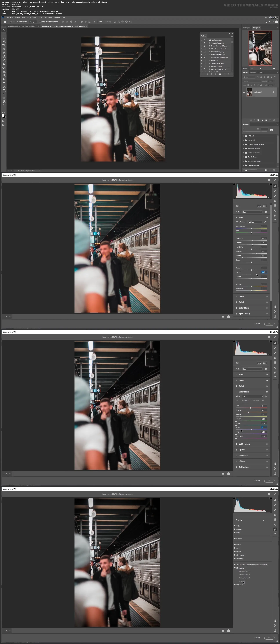Hide the Background layer with its eye icon
Screen dimensions: 280x644
coord(244,92)
